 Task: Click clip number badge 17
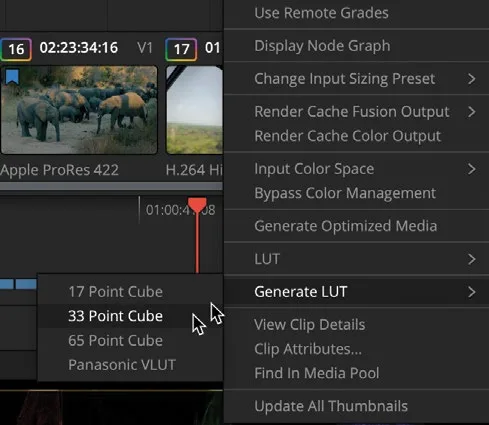181,49
